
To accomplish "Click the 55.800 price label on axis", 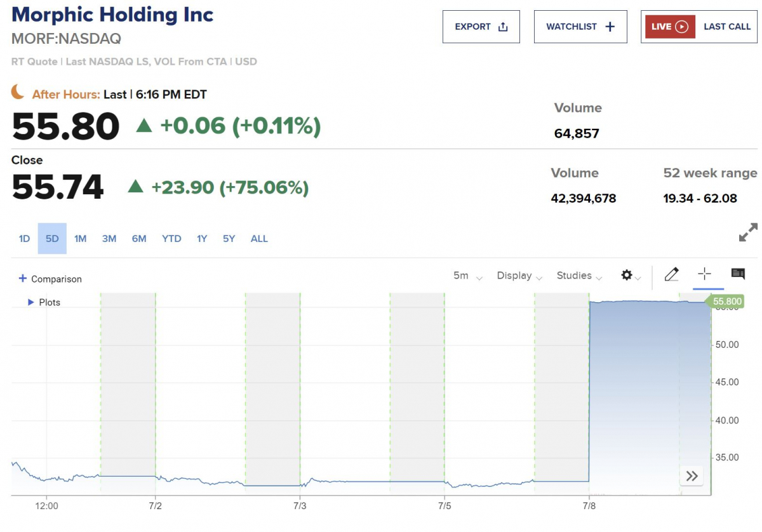I will tap(727, 302).
